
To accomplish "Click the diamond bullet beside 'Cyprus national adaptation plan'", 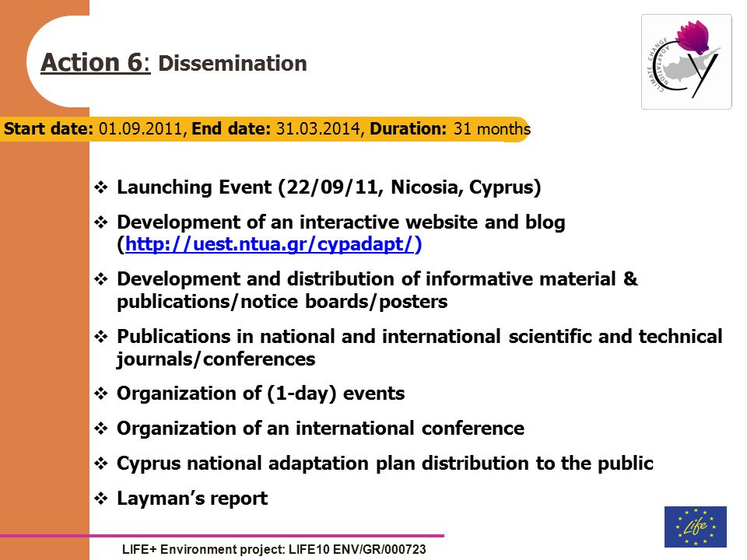I will 101,464.
